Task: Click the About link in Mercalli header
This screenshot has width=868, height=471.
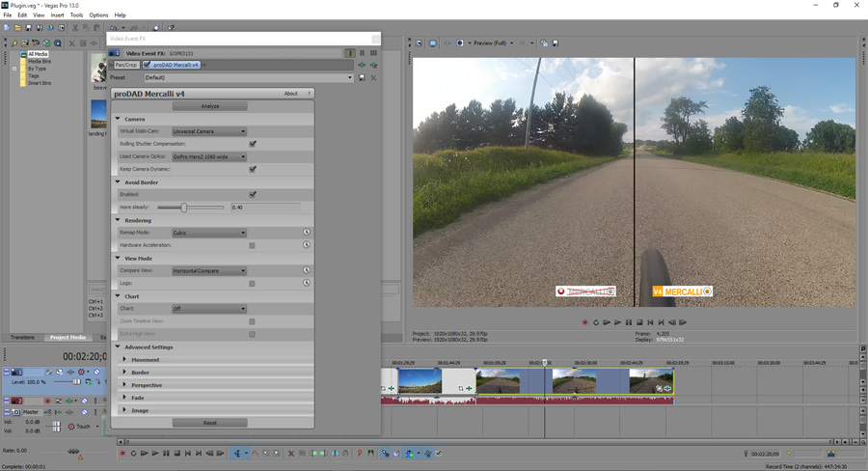Action: point(290,94)
